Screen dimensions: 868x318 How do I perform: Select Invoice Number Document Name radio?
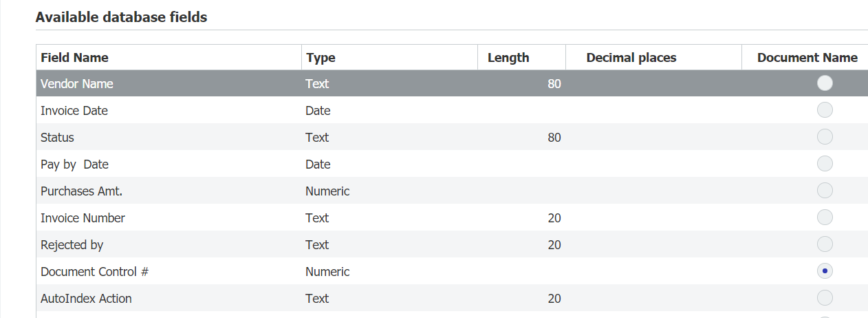[825, 218]
